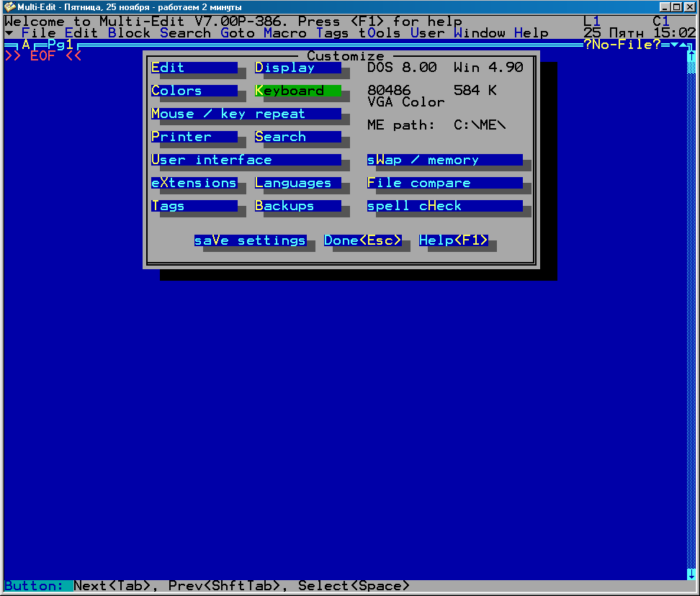Click the system menu triangle left of File

pos(9,33)
